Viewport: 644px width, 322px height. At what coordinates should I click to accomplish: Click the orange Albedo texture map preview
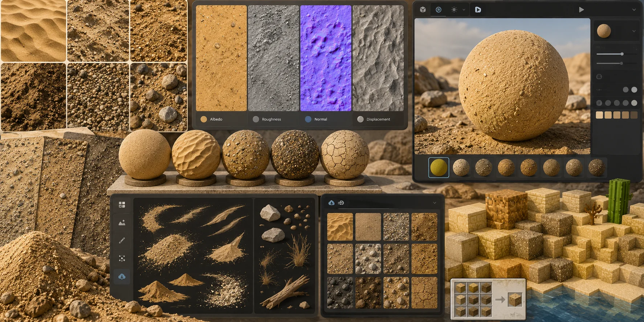coord(221,58)
